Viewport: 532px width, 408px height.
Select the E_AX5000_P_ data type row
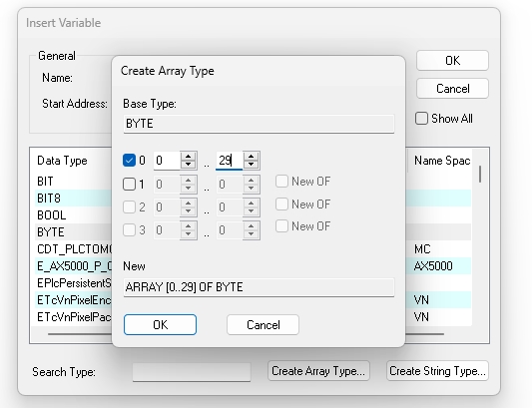click(x=73, y=266)
